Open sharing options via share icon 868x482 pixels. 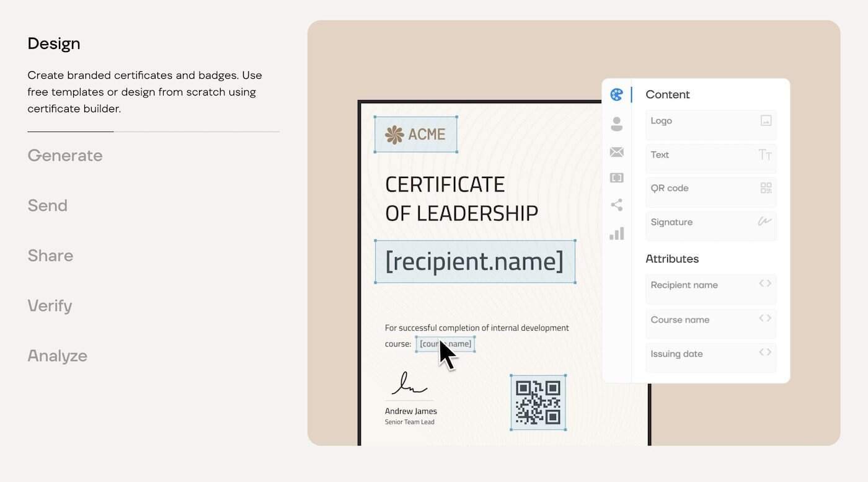pyautogui.click(x=616, y=205)
